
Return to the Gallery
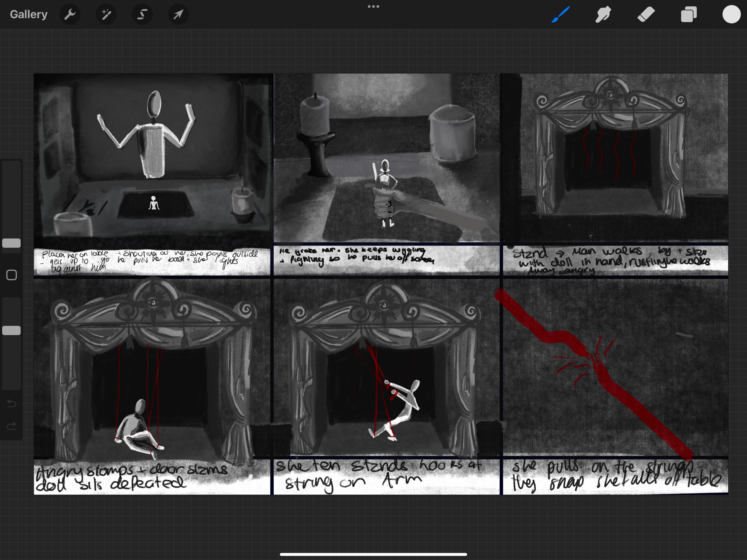pyautogui.click(x=29, y=15)
